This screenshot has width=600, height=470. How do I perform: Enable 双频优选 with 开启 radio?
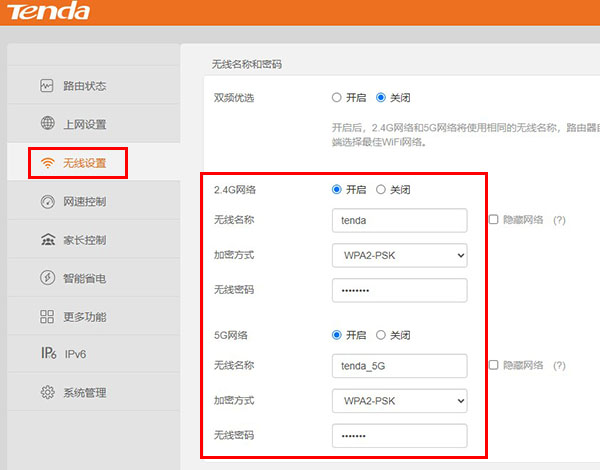point(336,98)
